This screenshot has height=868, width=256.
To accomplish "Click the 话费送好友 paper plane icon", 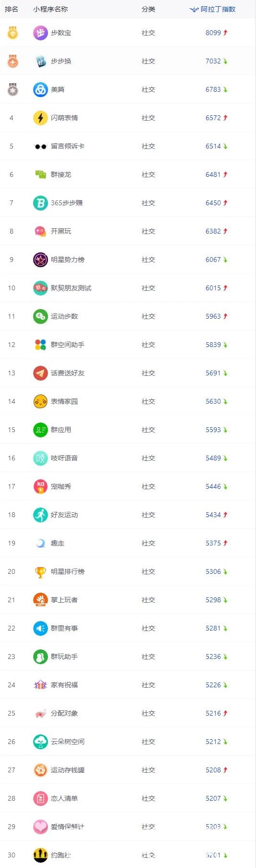I will click(x=40, y=373).
